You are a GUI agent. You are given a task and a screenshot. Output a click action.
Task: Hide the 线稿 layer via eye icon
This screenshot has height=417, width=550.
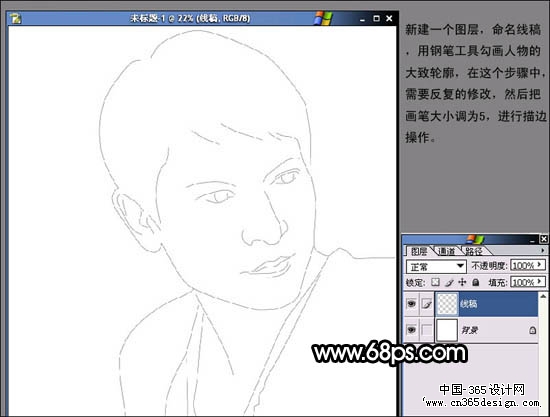[x=411, y=303]
